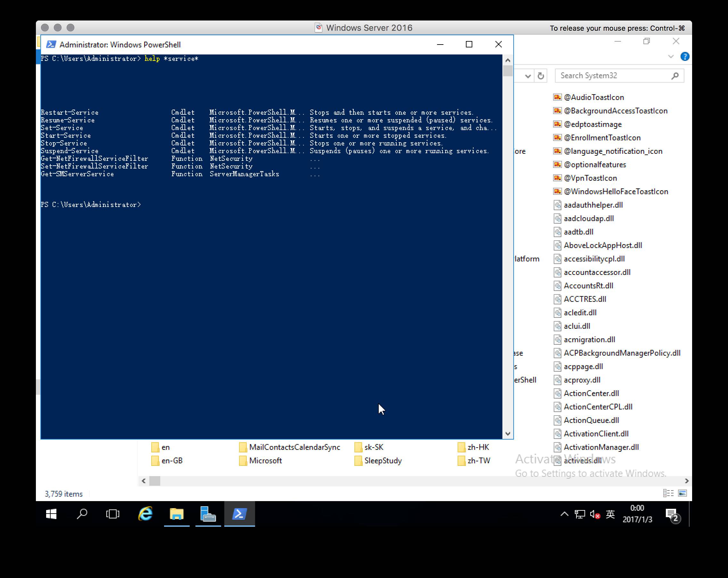Select the accountaccessor.dll file

coord(592,272)
